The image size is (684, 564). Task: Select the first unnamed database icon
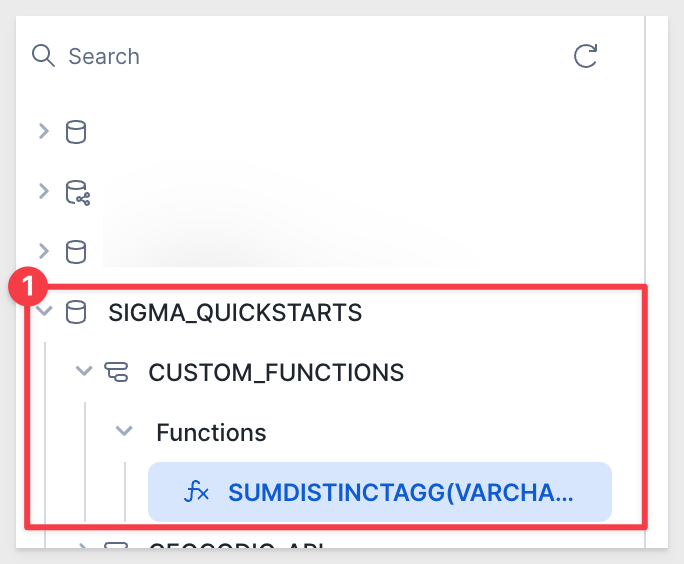tap(76, 132)
